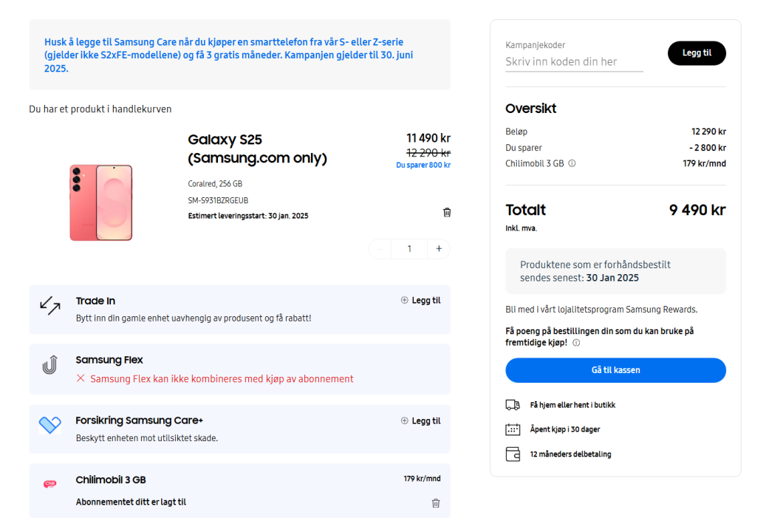This screenshot has width=783, height=532.
Task: Click the Chilimobil logo icon
Action: point(49,484)
